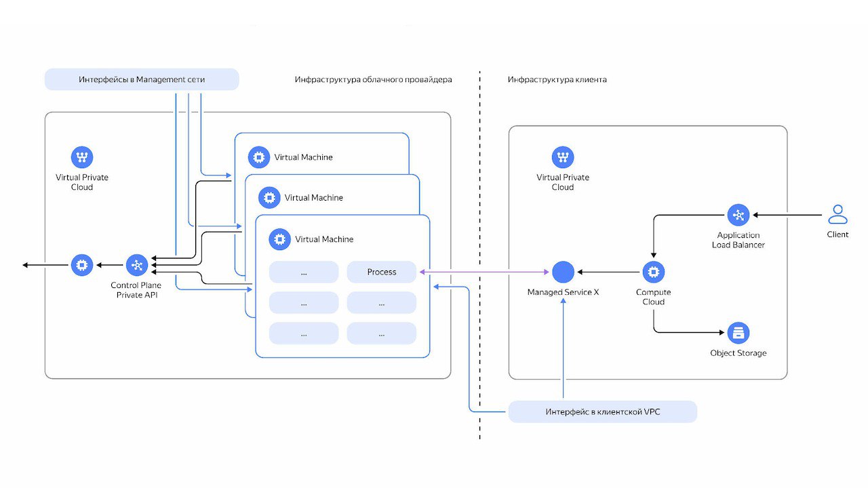Select the Compute Cloud icon
The image size is (868, 488).
(x=654, y=272)
